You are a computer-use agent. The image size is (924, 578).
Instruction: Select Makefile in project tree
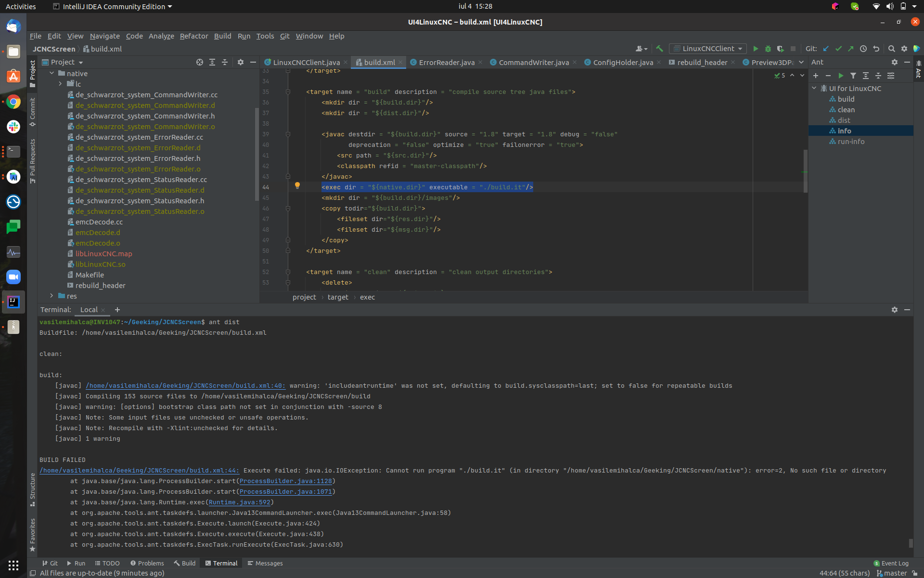coord(90,275)
